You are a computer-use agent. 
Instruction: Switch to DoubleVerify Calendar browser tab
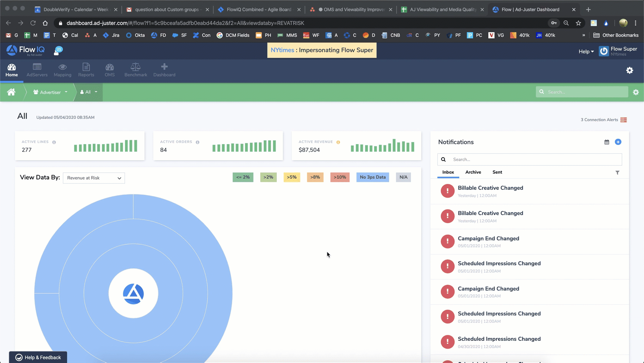click(x=76, y=10)
